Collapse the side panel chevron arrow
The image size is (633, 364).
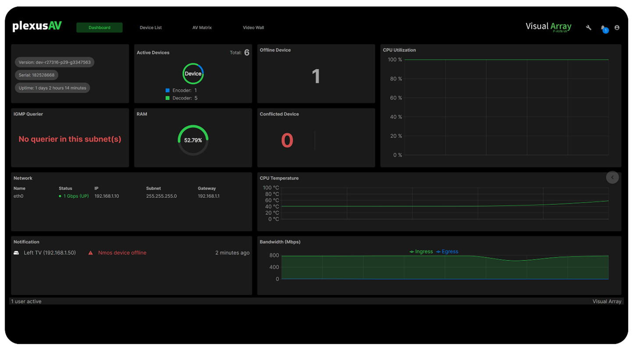[612, 177]
